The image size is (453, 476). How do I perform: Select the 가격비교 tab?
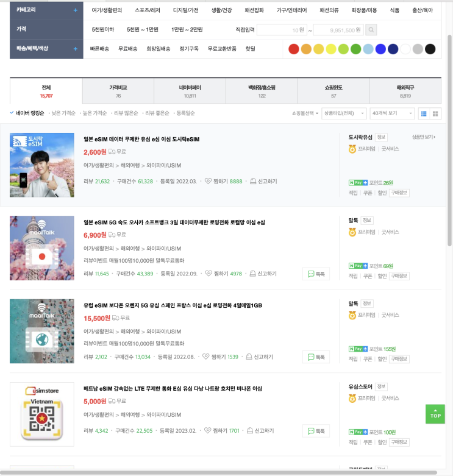click(x=118, y=91)
